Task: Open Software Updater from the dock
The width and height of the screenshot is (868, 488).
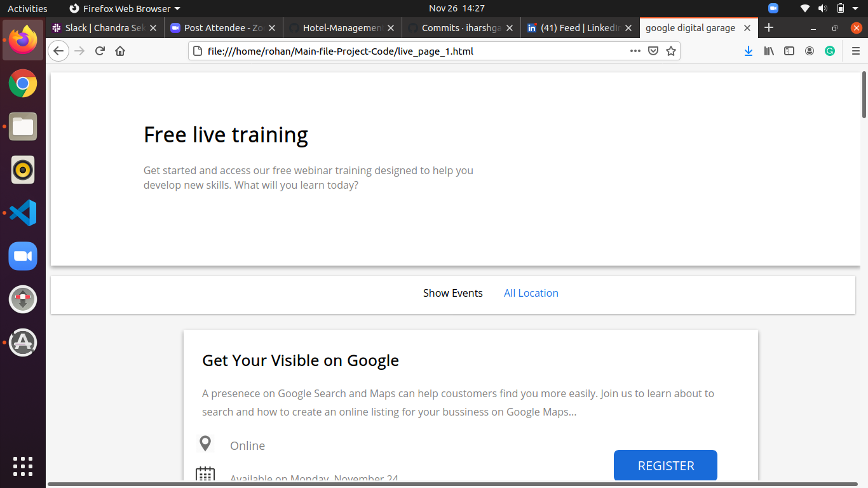Action: [x=23, y=342]
